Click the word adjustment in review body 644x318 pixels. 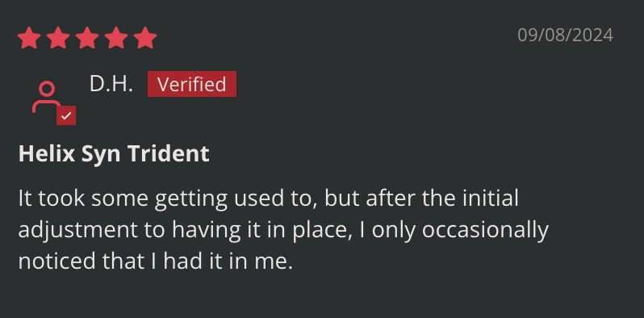click(x=78, y=230)
